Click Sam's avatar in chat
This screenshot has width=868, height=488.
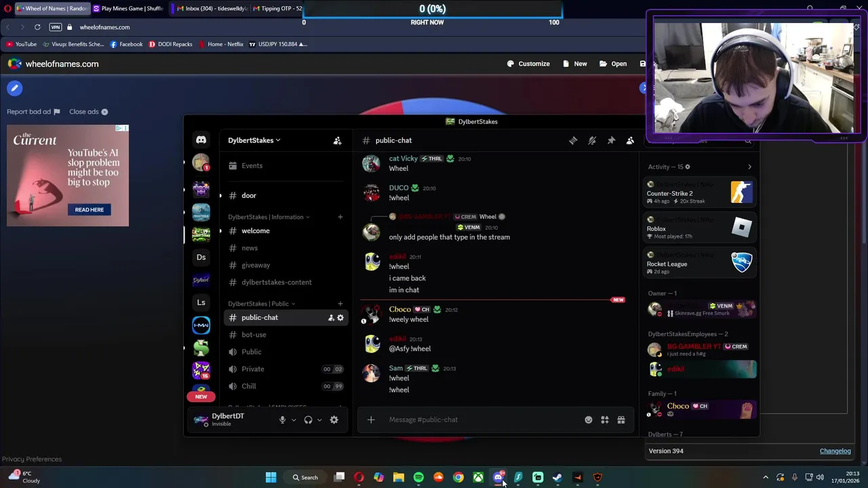click(x=371, y=373)
